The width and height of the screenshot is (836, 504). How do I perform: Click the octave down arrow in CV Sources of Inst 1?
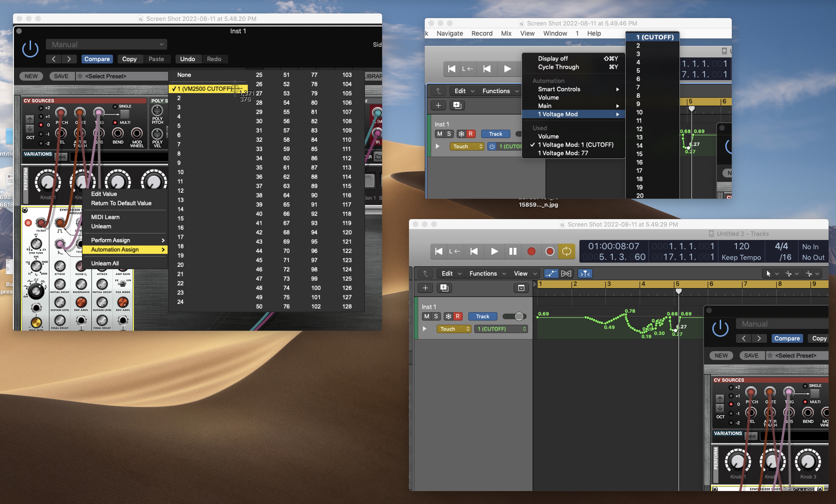(x=30, y=129)
